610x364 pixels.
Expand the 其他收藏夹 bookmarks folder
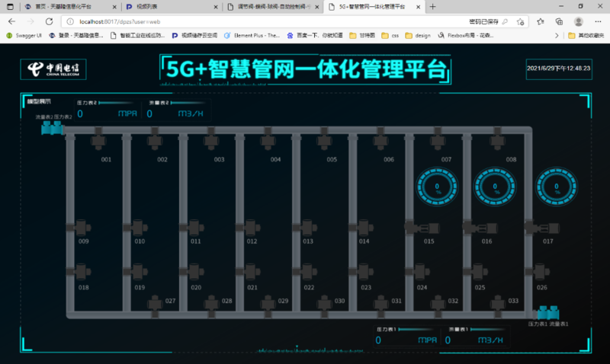(x=588, y=35)
